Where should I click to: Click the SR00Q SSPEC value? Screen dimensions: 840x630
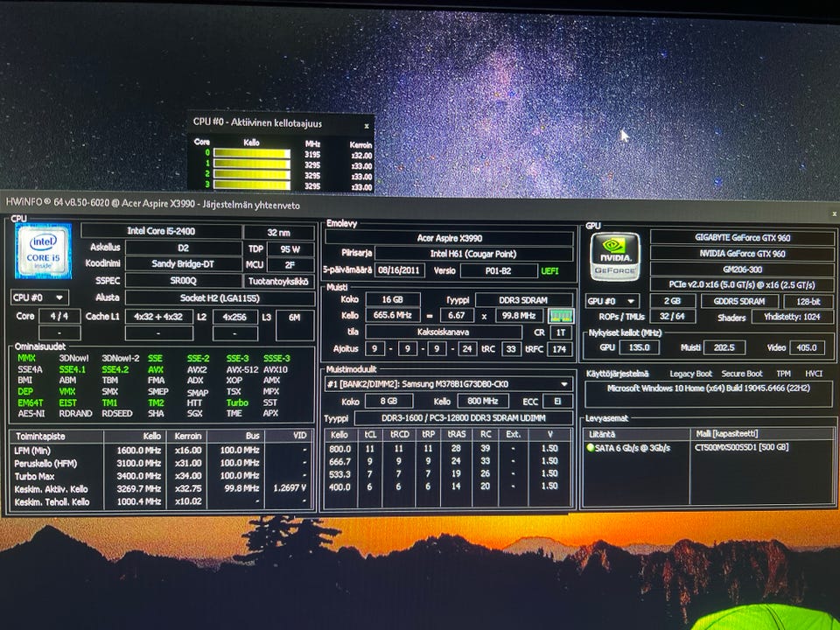pos(183,281)
